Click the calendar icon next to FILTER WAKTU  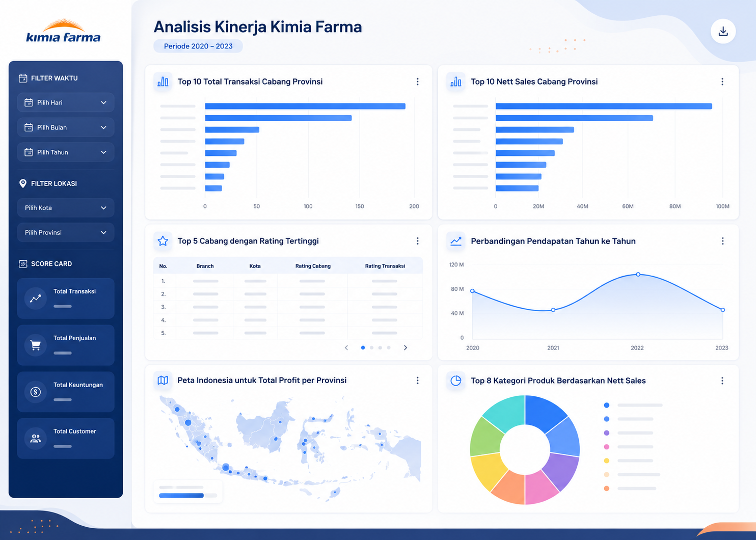pyautogui.click(x=23, y=78)
